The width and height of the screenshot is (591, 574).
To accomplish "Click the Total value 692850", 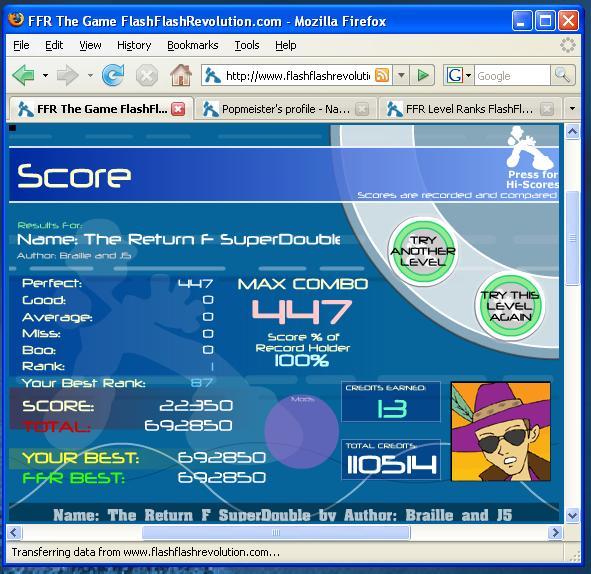I will click(x=188, y=426).
